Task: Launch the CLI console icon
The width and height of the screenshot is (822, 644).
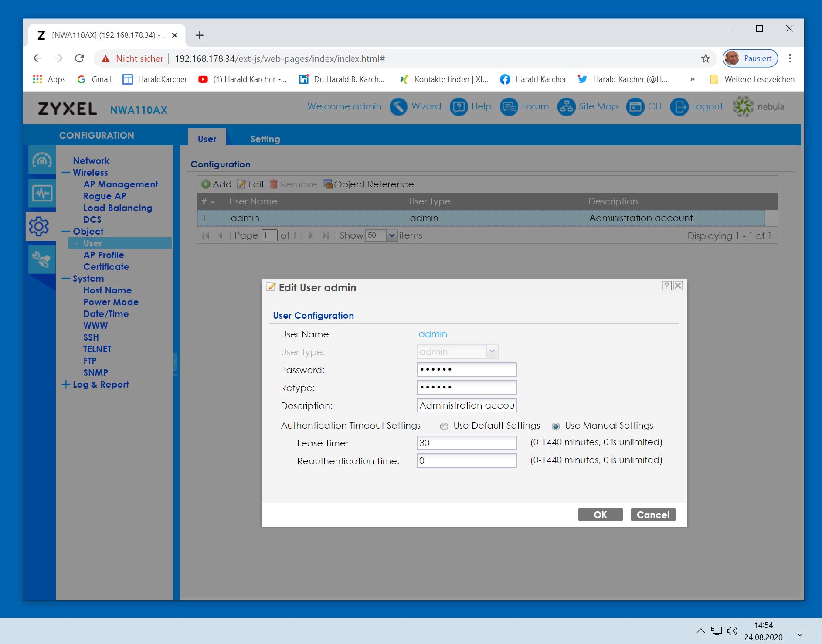Action: click(x=635, y=107)
